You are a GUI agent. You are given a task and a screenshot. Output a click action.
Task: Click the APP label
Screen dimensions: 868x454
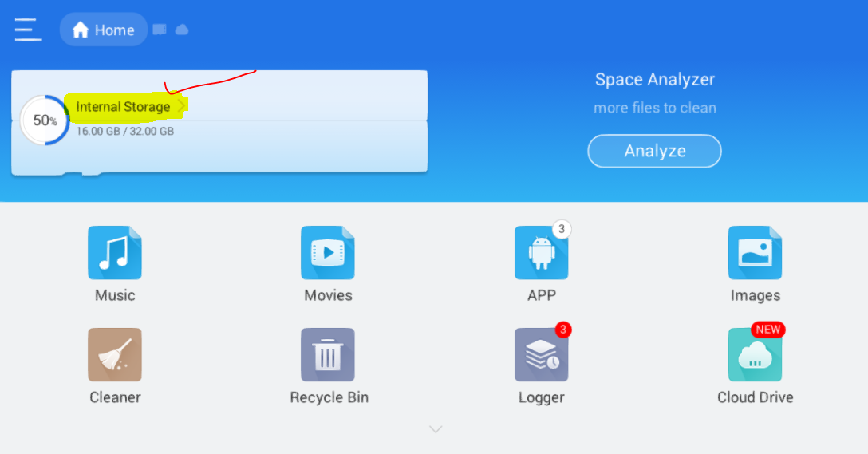click(542, 295)
